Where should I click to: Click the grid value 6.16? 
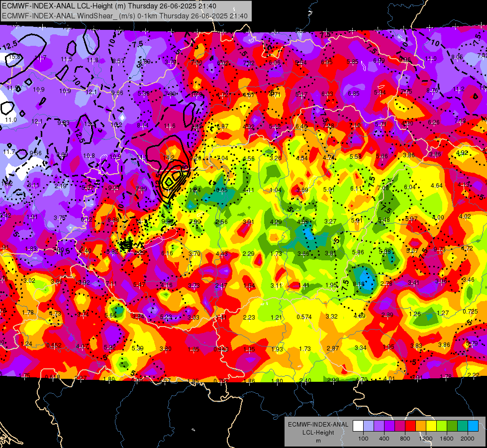tap(167, 253)
